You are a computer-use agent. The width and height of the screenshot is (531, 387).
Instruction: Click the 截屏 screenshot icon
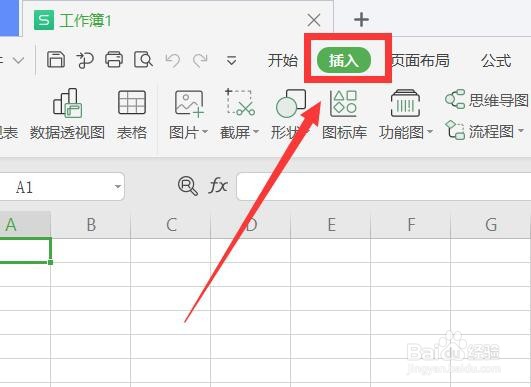coord(239,102)
